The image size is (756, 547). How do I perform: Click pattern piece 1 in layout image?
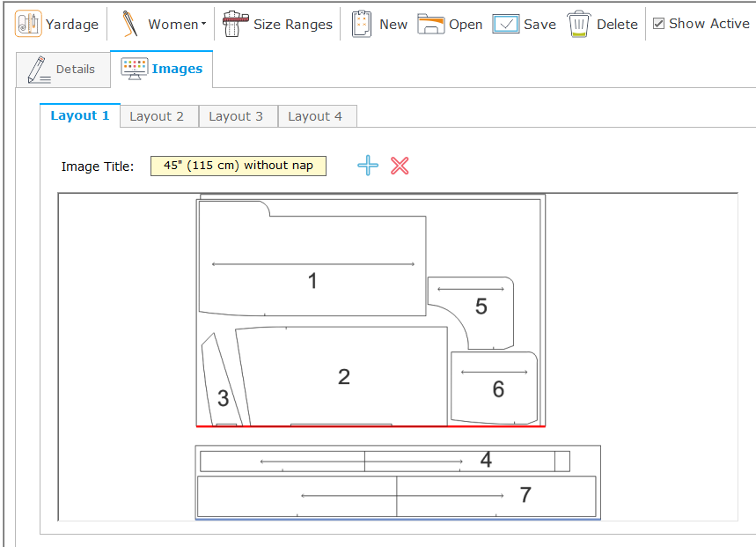coord(312,280)
